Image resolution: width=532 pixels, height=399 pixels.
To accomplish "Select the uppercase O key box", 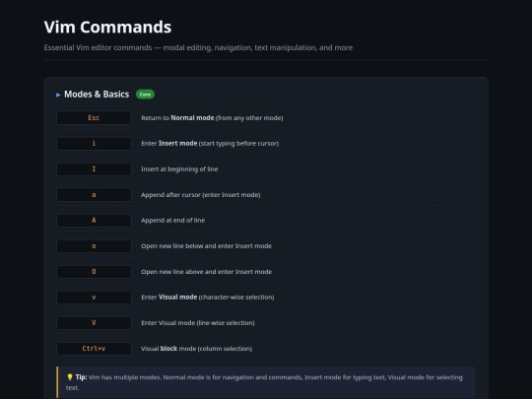I will point(94,272).
